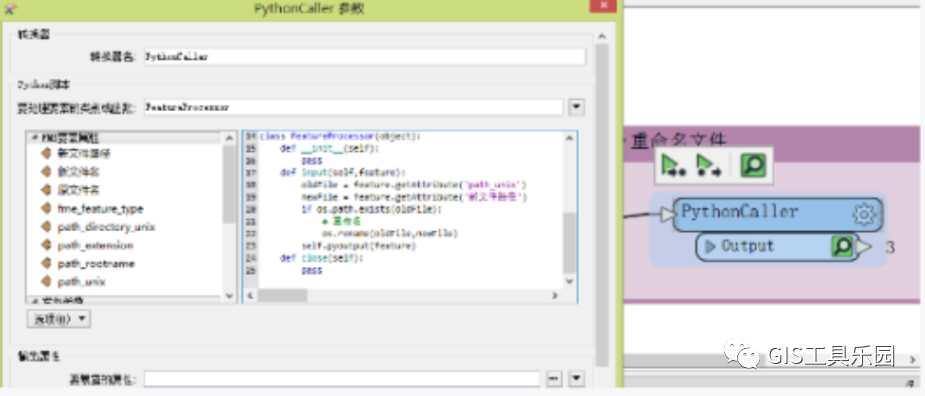Open the PythonCaller gear parameters icon
925x396 pixels.
[x=864, y=215]
